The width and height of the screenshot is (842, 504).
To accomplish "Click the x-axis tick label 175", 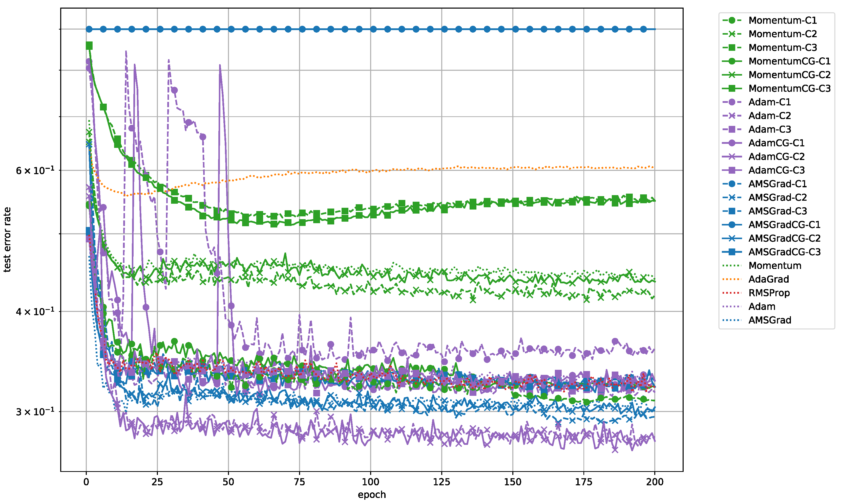I will [583, 482].
